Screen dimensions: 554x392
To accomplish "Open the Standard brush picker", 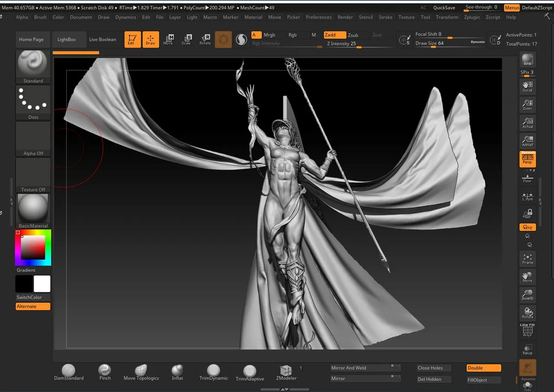I will pos(33,64).
